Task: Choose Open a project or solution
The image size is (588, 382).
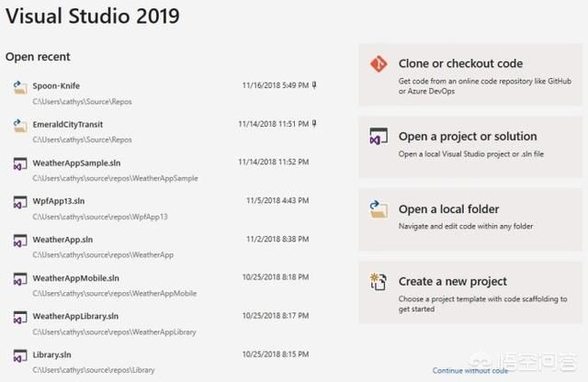Action: (x=470, y=147)
